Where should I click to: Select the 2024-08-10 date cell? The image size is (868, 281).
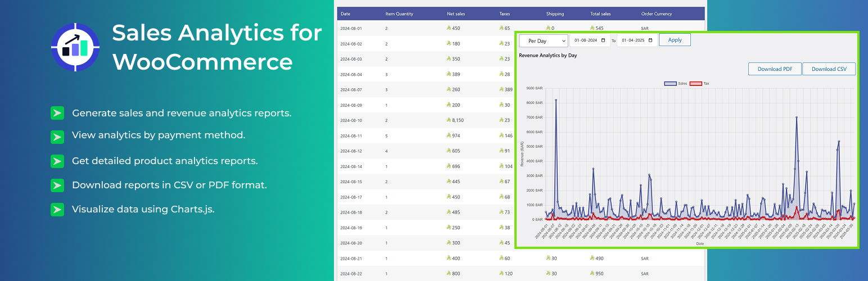(x=351, y=120)
